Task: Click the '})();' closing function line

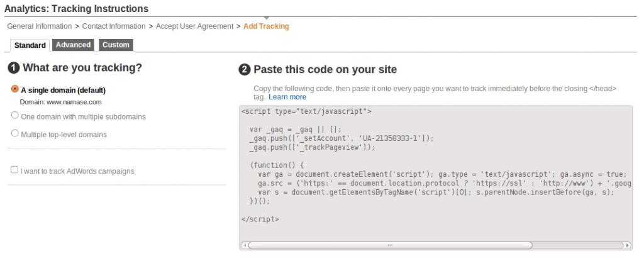Action: click(x=260, y=201)
